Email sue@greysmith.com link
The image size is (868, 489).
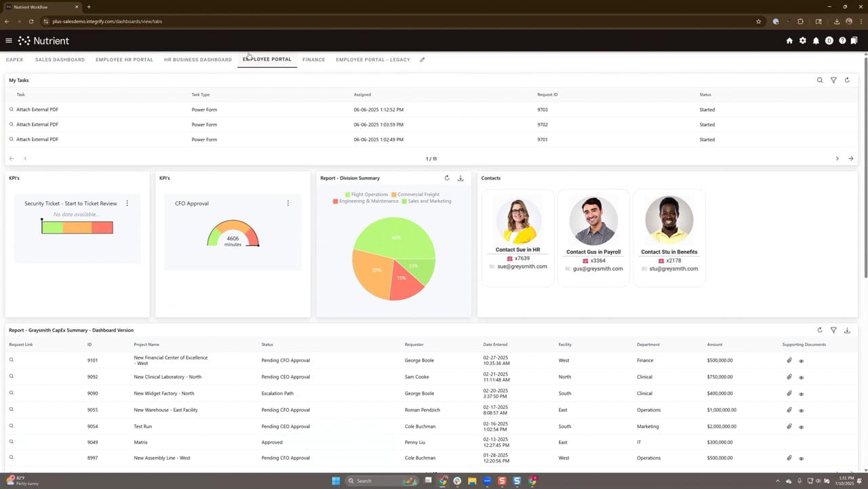[x=522, y=267]
